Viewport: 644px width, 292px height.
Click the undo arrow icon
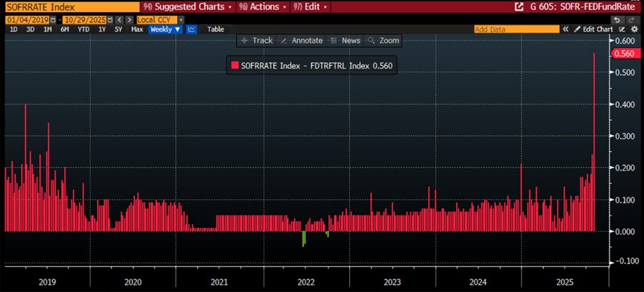tap(616, 20)
